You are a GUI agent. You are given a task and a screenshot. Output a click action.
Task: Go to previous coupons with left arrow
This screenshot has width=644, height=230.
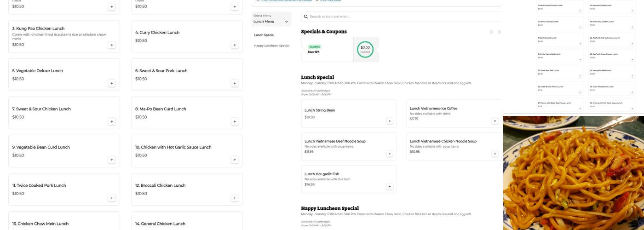click(x=491, y=32)
